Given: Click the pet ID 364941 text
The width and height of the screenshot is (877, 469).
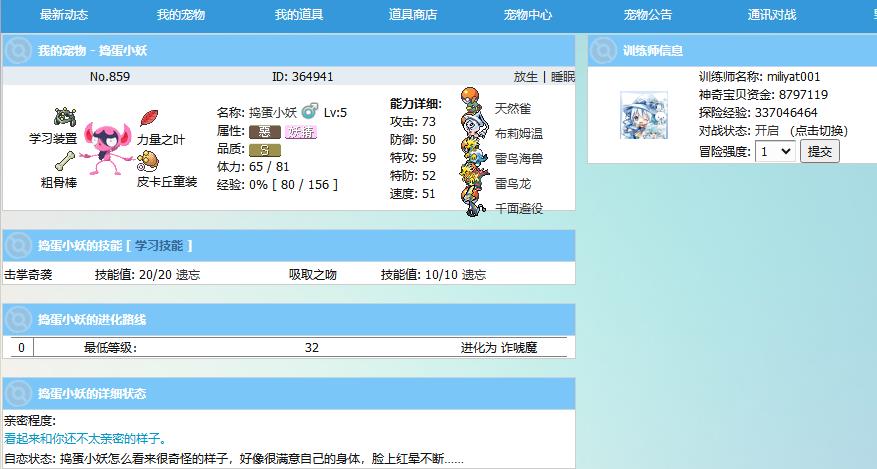Looking at the screenshot, I should [303, 77].
